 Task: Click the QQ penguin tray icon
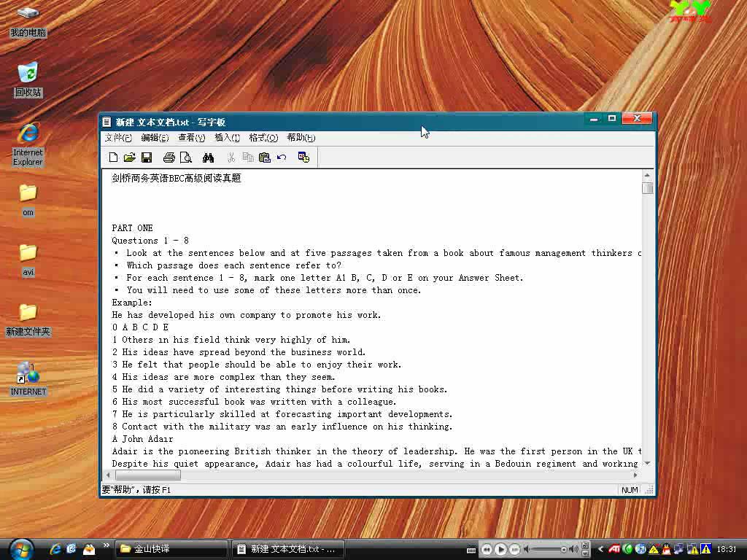click(x=667, y=549)
